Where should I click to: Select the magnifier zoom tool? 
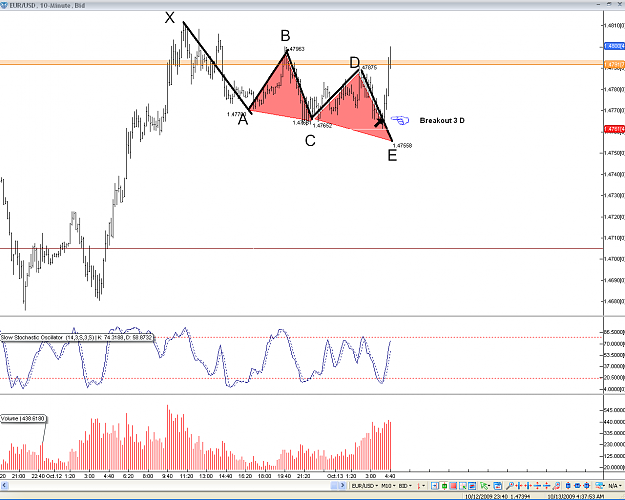click(509, 486)
